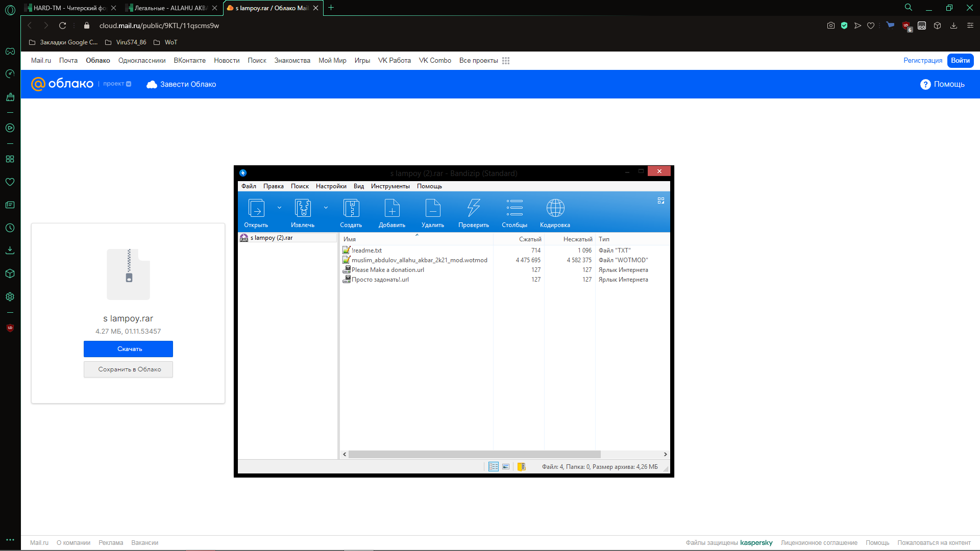This screenshot has height=551, width=980.
Task: Expand the Открыть dropdown arrow
Action: tap(279, 208)
